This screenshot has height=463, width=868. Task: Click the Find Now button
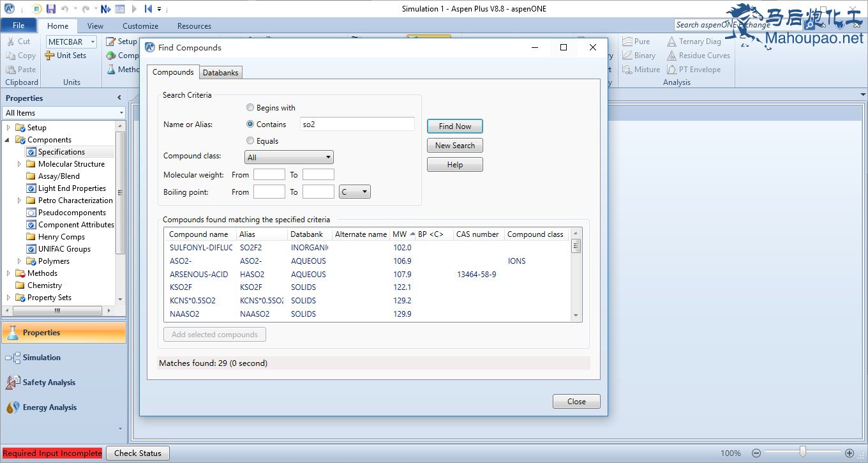(x=455, y=126)
